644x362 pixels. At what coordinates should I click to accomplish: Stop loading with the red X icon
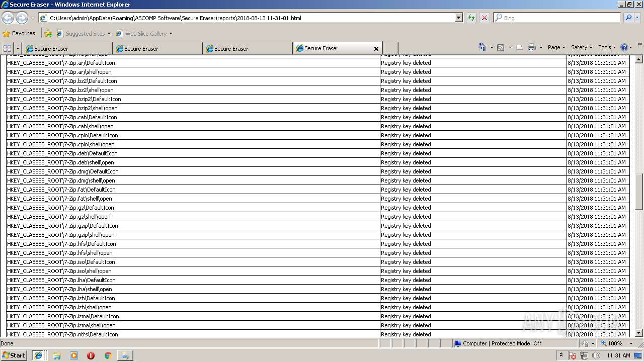click(484, 18)
